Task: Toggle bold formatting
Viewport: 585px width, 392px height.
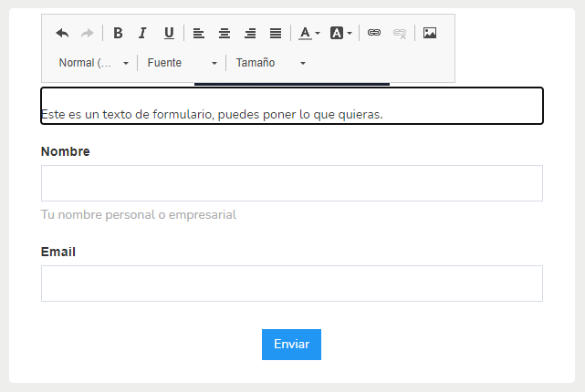Action: click(x=118, y=33)
